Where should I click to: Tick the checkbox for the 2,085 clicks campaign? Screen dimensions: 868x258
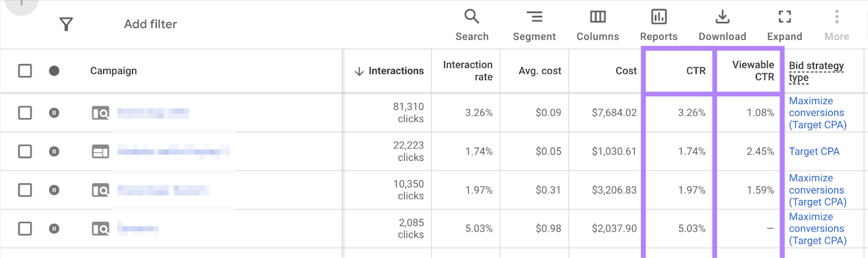coord(25,229)
